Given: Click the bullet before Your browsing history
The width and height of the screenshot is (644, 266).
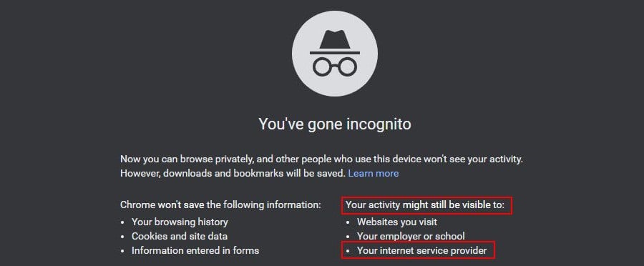Looking at the screenshot, I should click(x=123, y=222).
